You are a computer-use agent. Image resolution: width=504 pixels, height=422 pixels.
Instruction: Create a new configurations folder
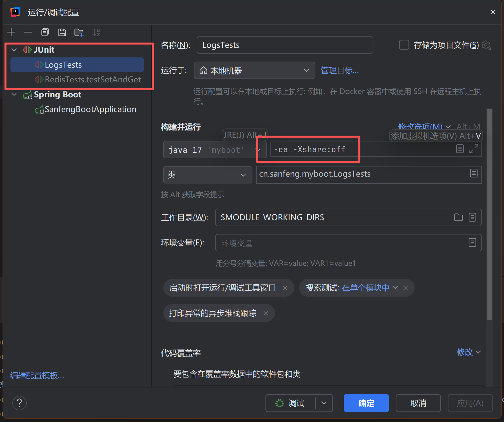coord(79,32)
